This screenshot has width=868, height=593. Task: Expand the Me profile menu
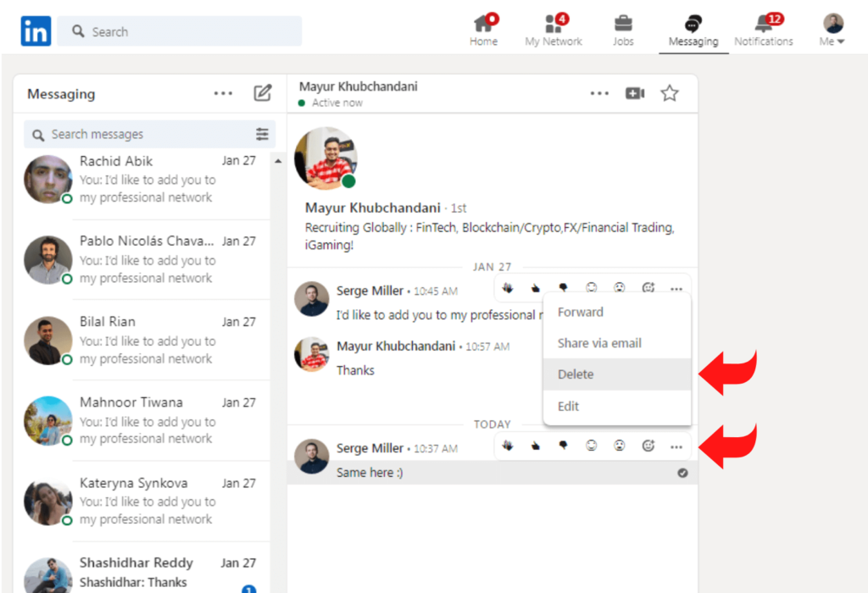[832, 30]
